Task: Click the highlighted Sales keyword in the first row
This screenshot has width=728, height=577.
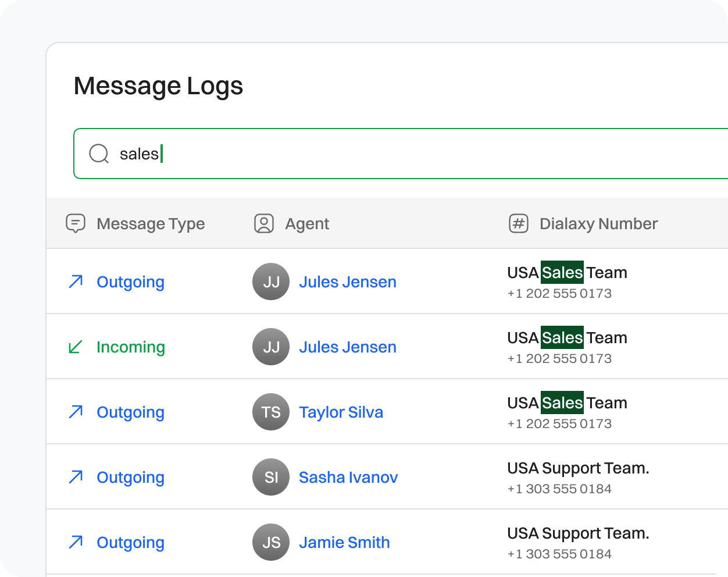Action: 562,272
